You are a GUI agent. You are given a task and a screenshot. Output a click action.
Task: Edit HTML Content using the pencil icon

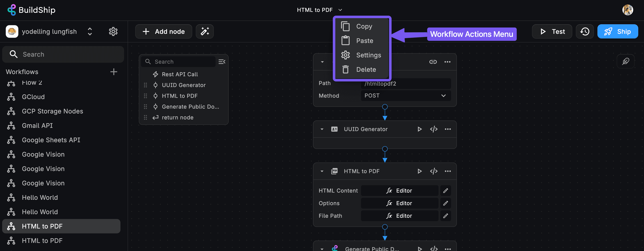[x=446, y=191]
